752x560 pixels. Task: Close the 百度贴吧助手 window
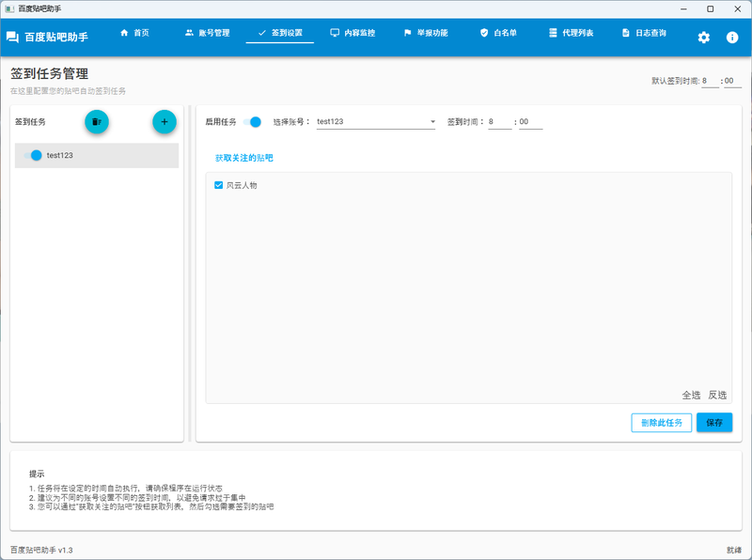(738, 9)
